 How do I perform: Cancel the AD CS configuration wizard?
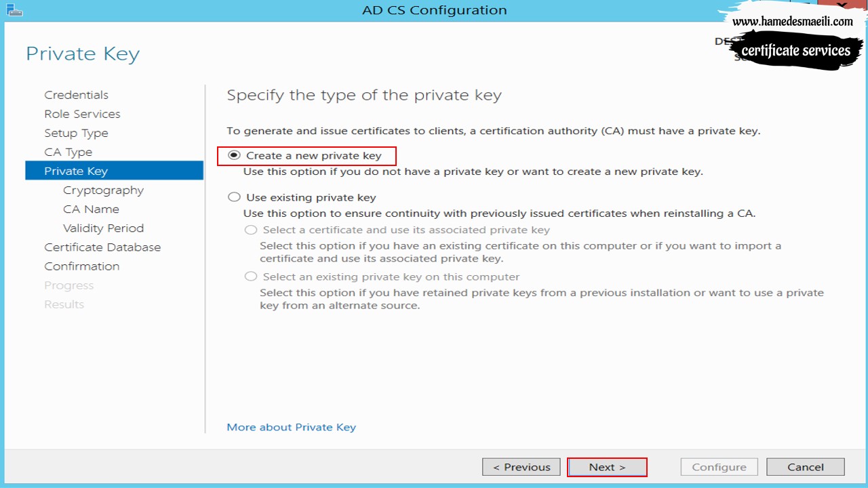click(x=806, y=467)
